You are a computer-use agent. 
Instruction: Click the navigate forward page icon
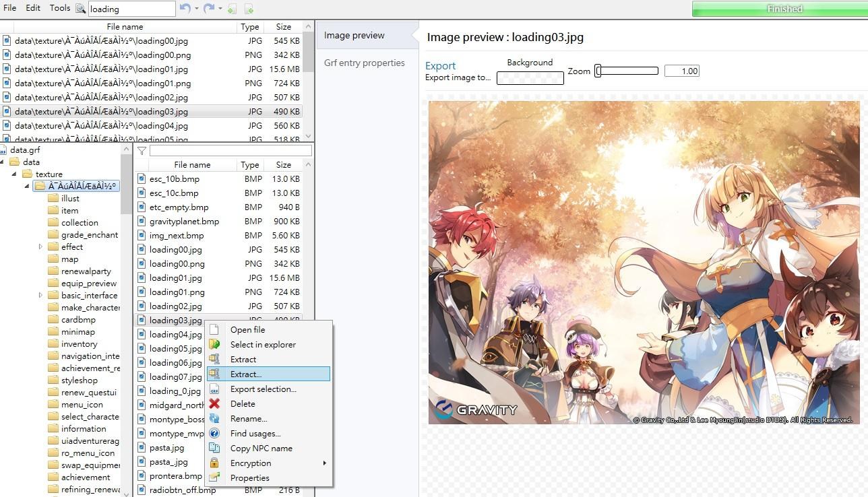coord(249,9)
